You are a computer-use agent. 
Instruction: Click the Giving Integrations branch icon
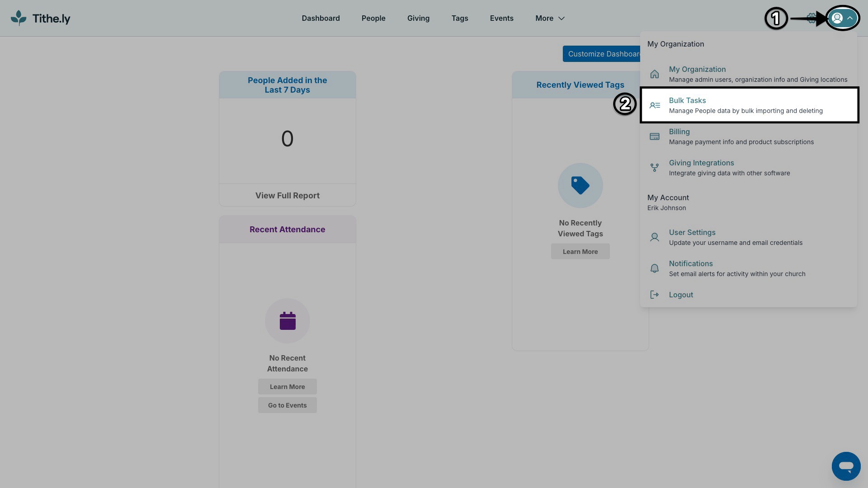point(654,168)
